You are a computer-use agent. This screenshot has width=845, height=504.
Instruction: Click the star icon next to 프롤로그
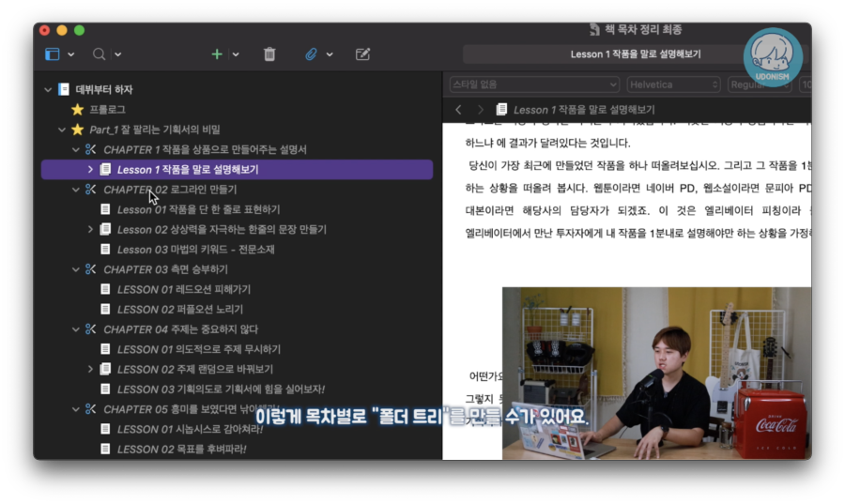coord(77,110)
